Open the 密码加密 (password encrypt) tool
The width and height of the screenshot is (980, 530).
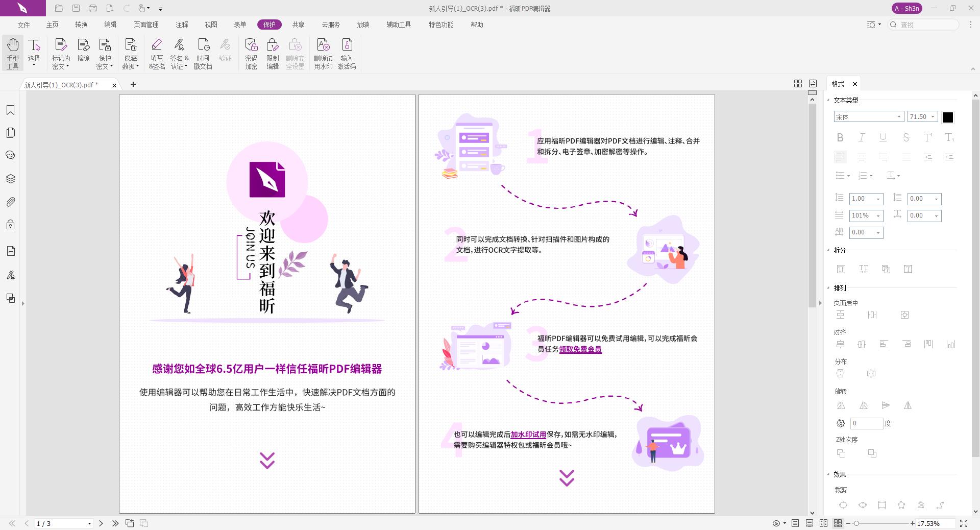251,53
